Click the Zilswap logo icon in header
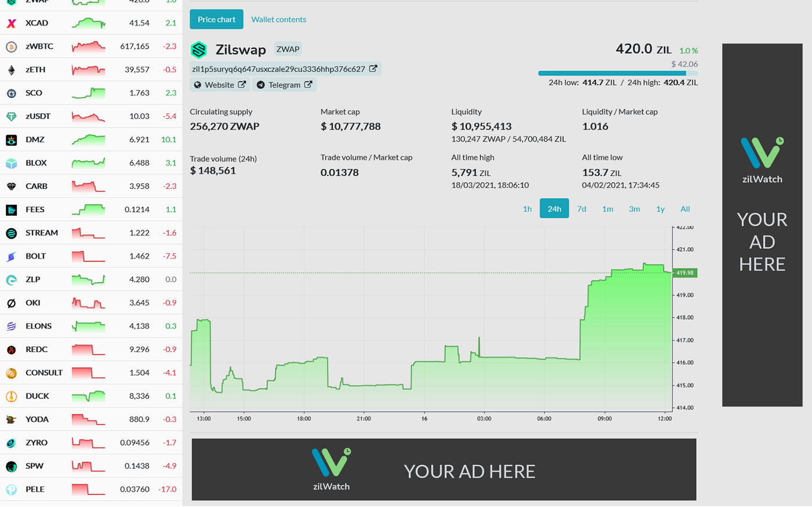Viewport: 812px width, 507px height. [x=199, y=50]
